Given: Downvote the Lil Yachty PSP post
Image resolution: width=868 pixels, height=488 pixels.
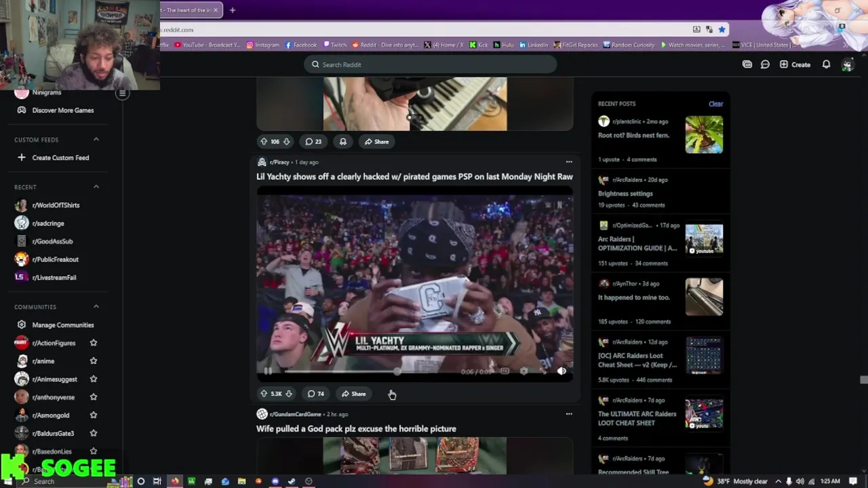Looking at the screenshot, I should (288, 394).
